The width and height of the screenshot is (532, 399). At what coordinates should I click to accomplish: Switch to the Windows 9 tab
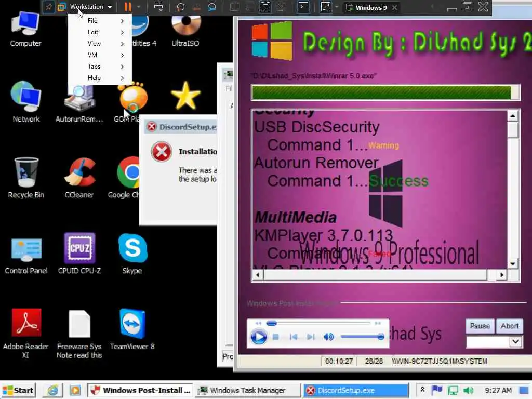[x=366, y=7]
